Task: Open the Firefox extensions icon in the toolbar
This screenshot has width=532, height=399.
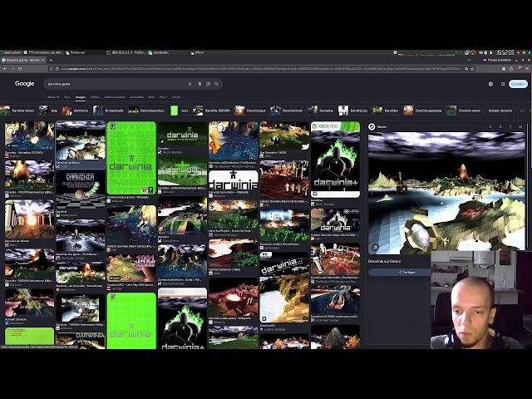Action: pos(511,69)
